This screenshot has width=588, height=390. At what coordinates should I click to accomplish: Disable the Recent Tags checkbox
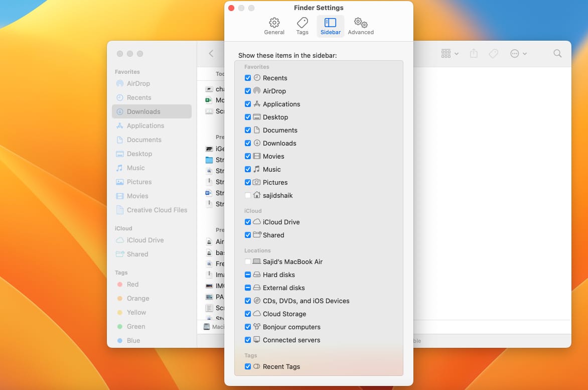point(248,367)
